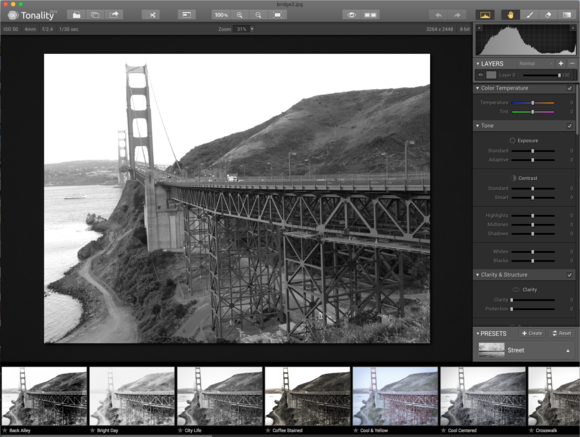Viewport: 580px width, 437px height.
Task: Select the gradient mask tool icon
Action: (x=567, y=15)
